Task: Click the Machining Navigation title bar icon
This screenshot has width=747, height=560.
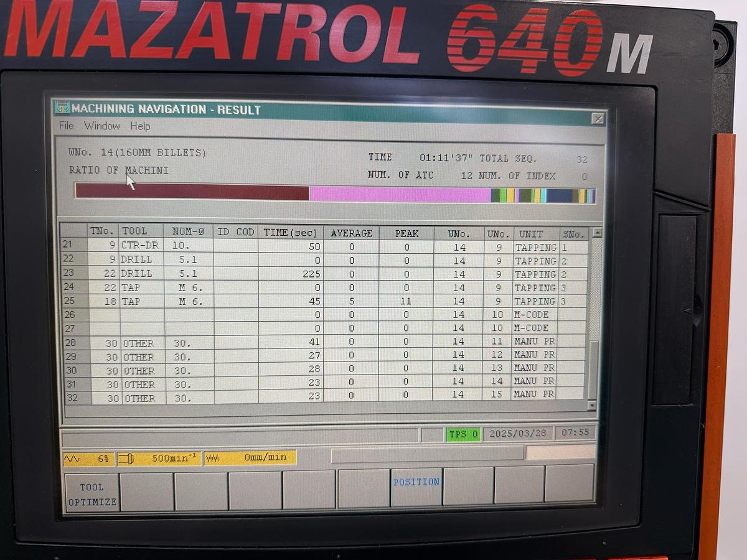Action: point(62,108)
